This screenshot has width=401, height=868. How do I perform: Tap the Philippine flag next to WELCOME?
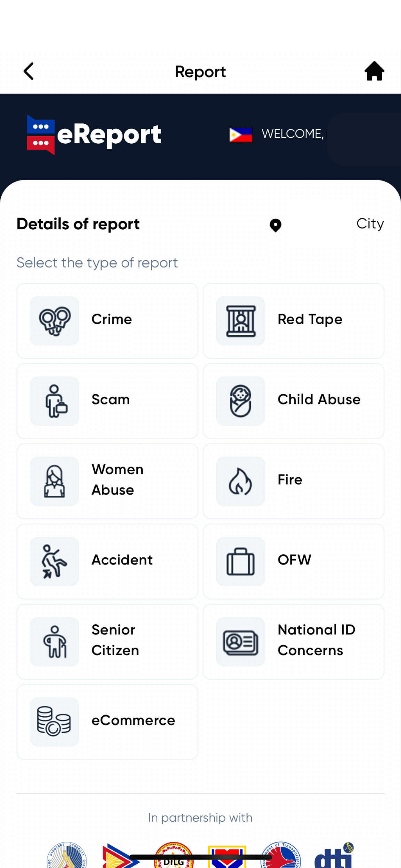point(241,134)
